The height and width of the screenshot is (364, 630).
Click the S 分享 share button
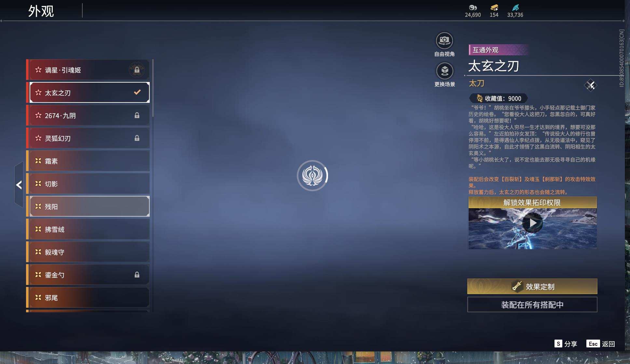566,344
